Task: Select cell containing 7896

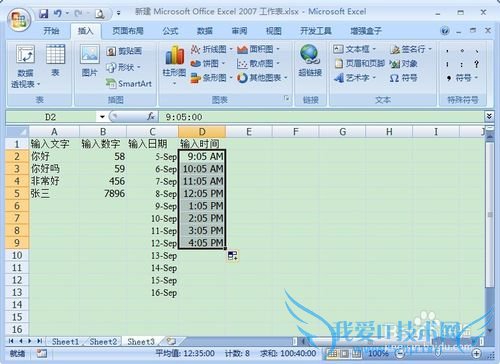Action: (x=103, y=194)
